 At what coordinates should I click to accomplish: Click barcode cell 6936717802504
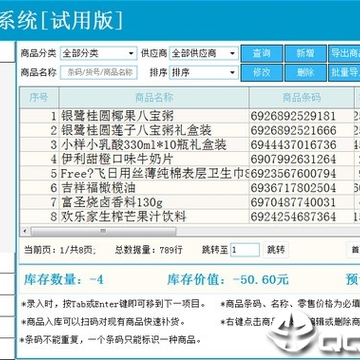click(302, 188)
